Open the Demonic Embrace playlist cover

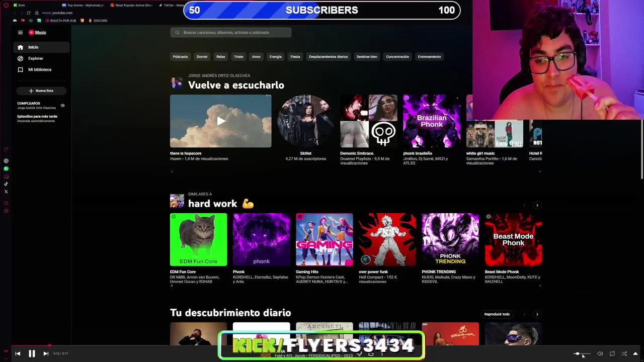point(368,121)
